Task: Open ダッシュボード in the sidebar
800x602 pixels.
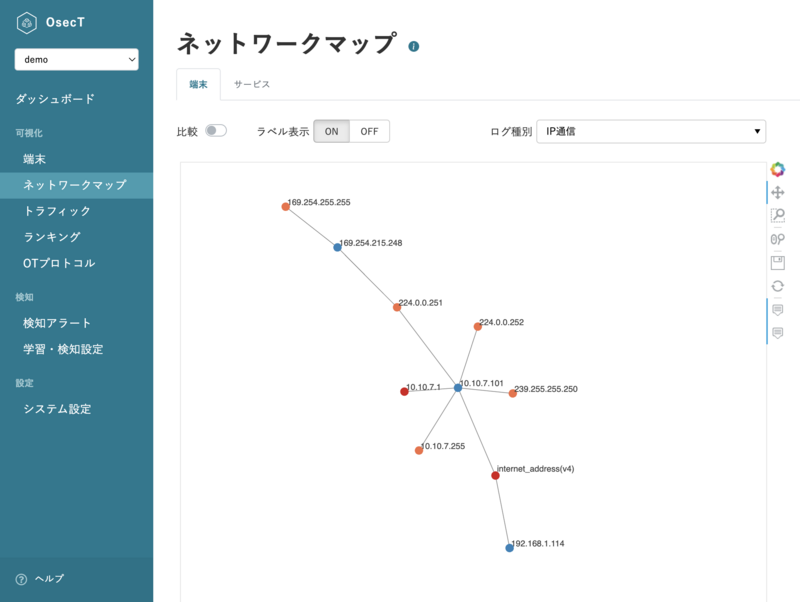Action: click(x=55, y=99)
